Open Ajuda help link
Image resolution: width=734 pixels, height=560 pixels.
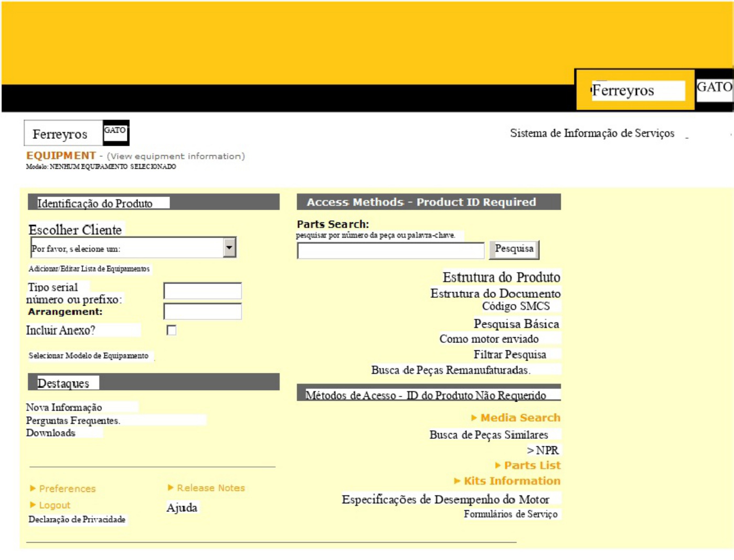coord(182,508)
